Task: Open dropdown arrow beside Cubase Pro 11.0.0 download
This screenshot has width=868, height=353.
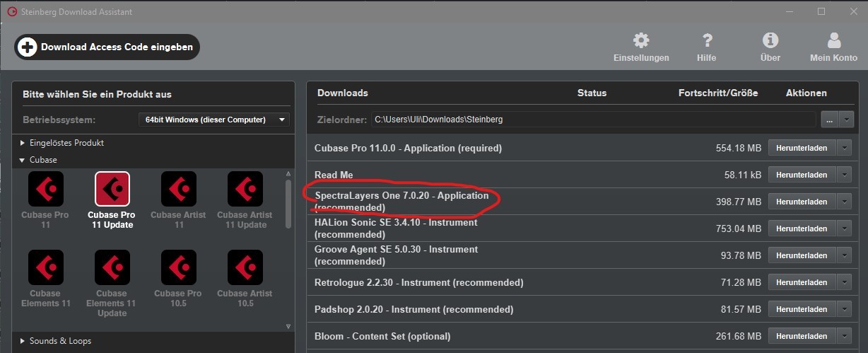Action: pos(844,148)
